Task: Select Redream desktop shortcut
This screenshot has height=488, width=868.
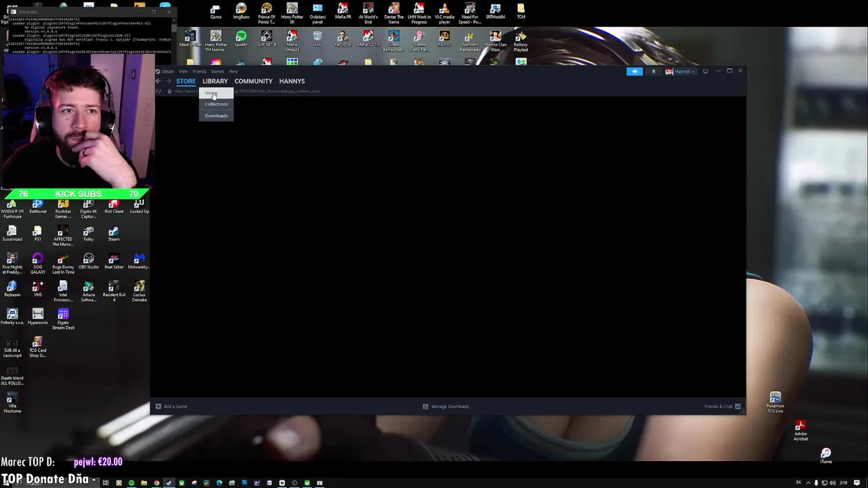Action: point(12,290)
